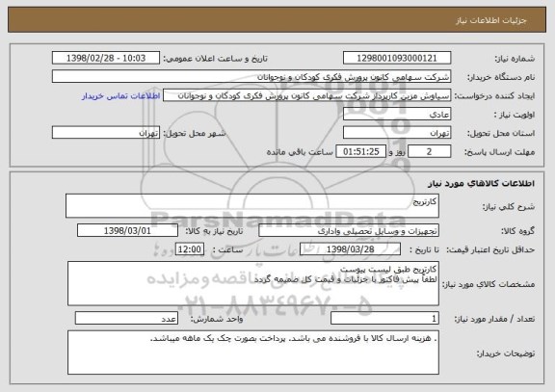The image size is (555, 392).
Task: Click the header title جزئیات اطلاعات نیاز
Action: pyautogui.click(x=491, y=20)
